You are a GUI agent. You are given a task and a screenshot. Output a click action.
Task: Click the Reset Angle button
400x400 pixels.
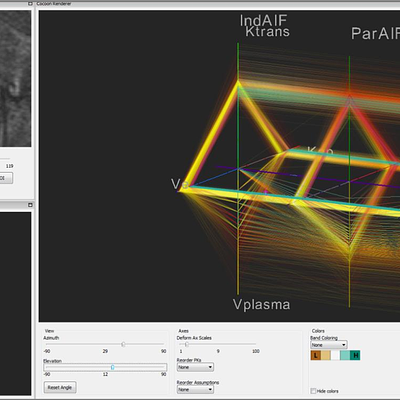(x=60, y=387)
